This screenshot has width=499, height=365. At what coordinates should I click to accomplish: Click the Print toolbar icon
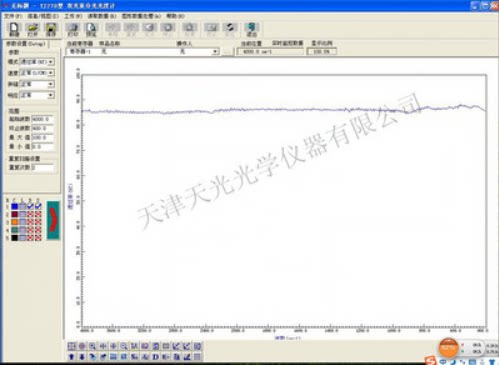[72, 29]
